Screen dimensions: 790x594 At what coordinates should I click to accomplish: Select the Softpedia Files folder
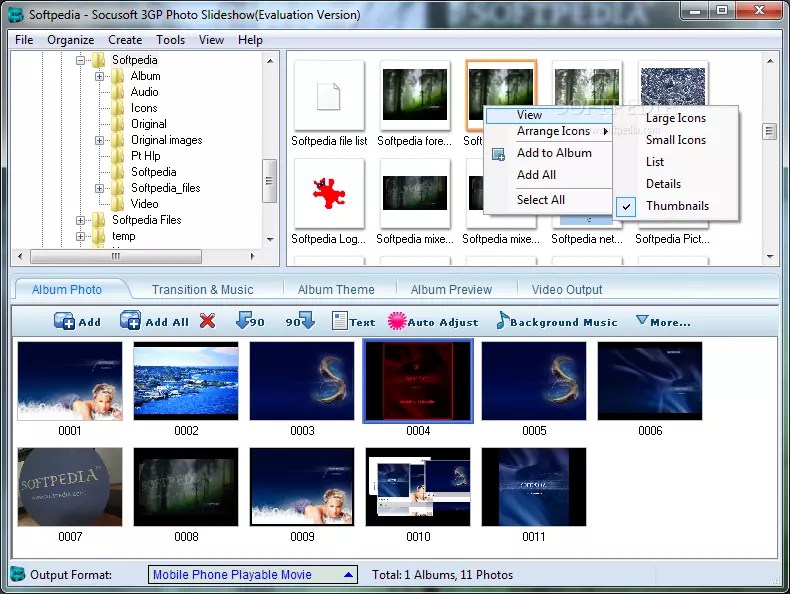(147, 220)
